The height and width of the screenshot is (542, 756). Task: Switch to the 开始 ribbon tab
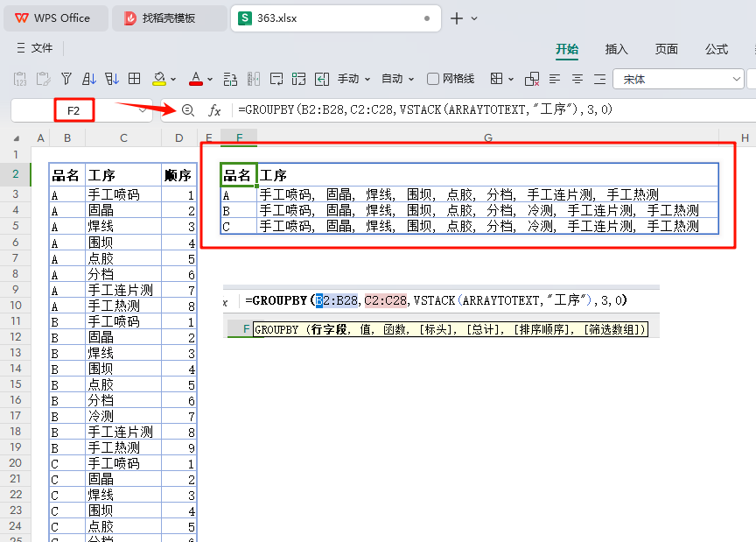tap(566, 49)
